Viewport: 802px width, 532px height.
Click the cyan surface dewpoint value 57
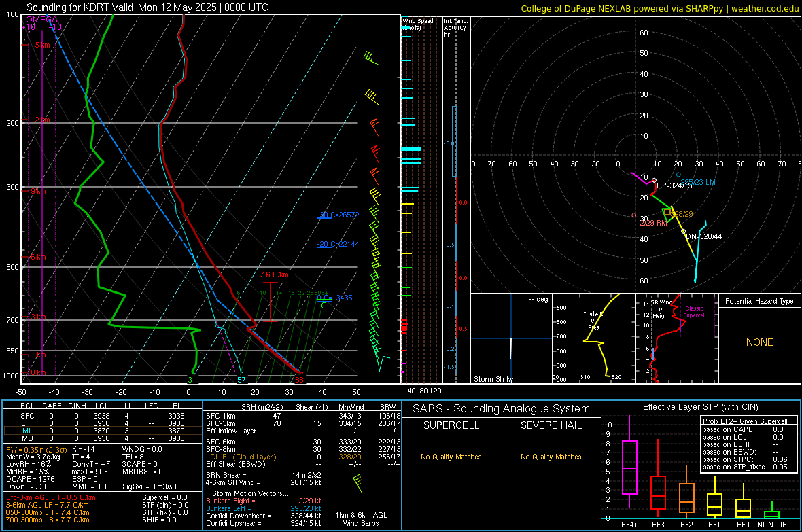coord(241,380)
